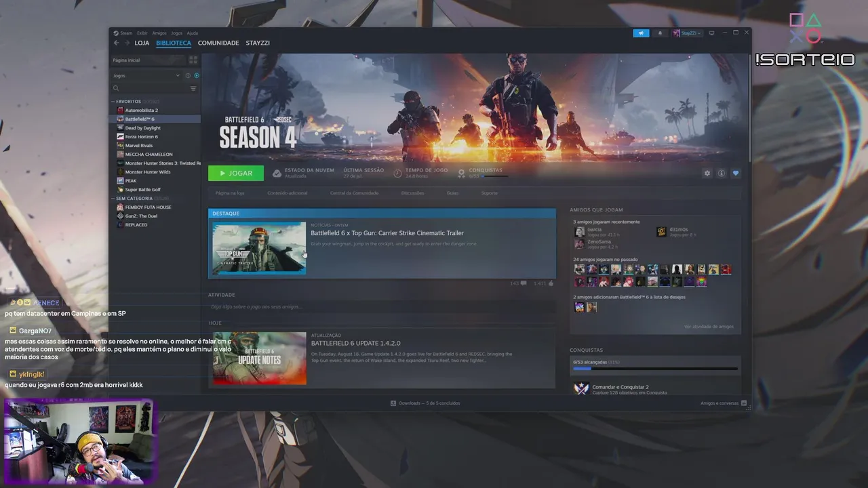Viewport: 868px width, 488px height.
Task: Click the small achievements progress bar under CONQUISTAS header
Action: click(x=494, y=176)
